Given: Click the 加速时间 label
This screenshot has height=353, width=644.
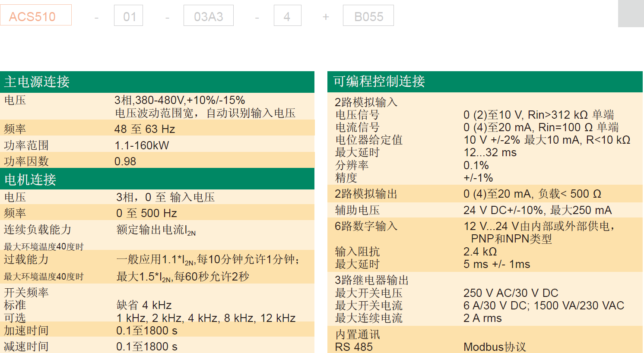Looking at the screenshot, I should [x=26, y=331].
